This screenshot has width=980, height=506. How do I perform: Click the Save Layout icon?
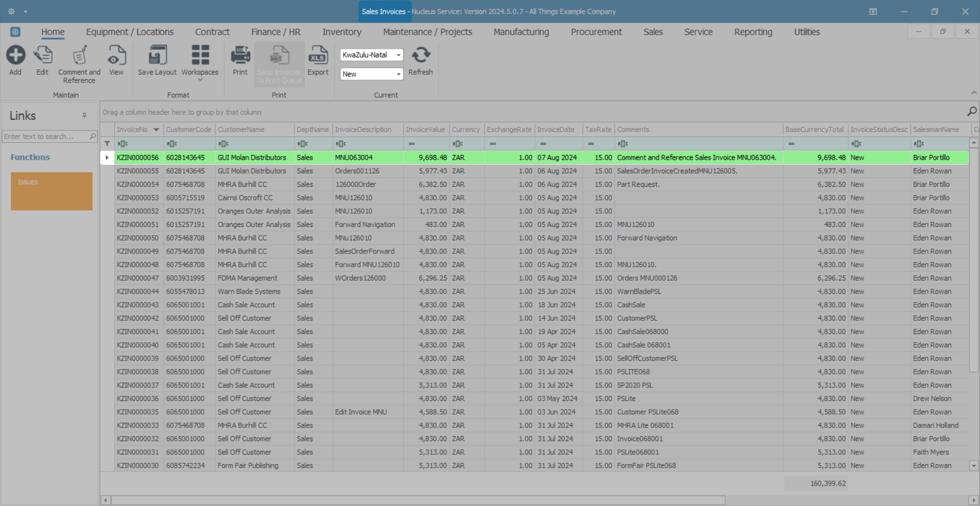(x=157, y=55)
